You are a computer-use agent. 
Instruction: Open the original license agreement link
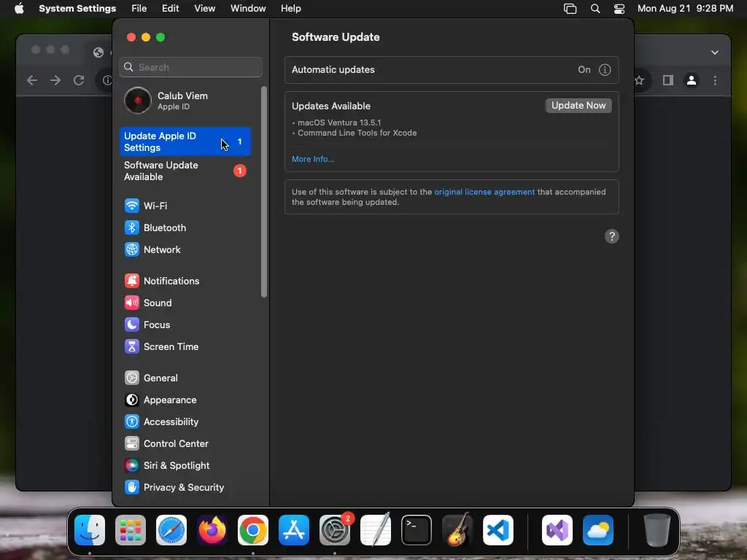click(x=484, y=192)
